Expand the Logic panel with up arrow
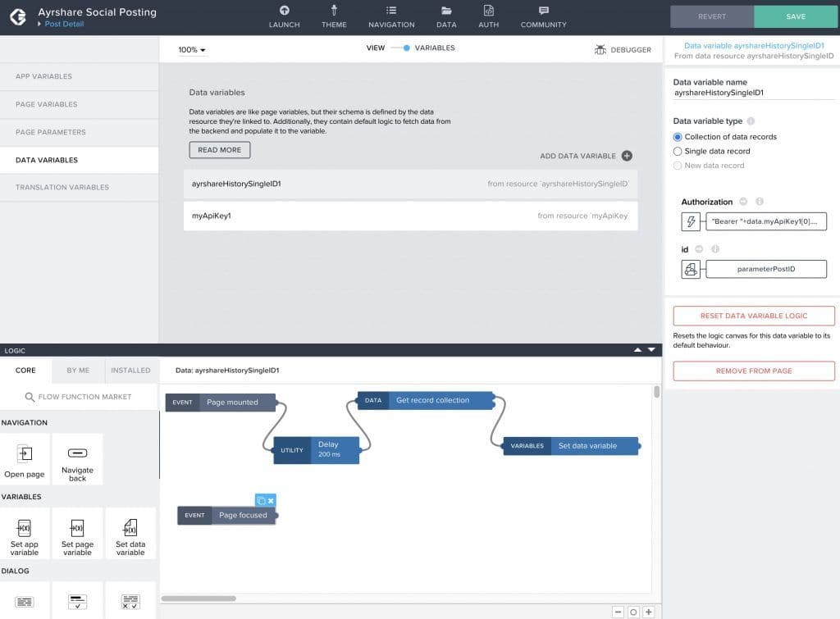The image size is (840, 619). tap(637, 349)
